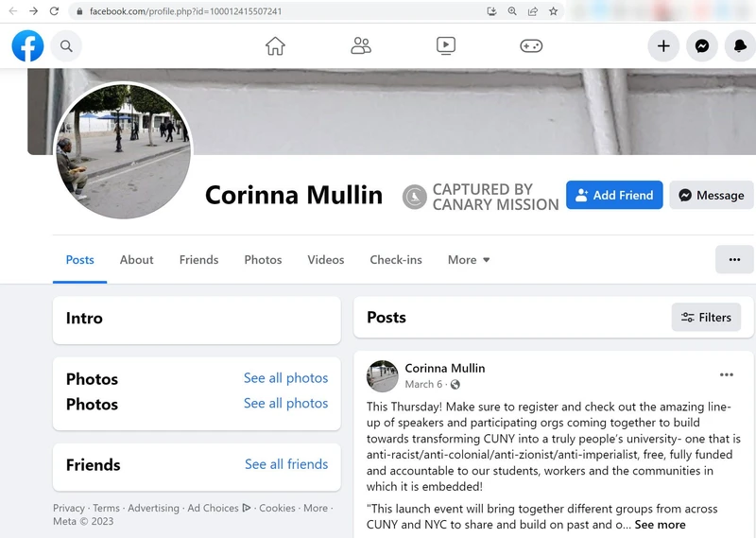Click the address bar lock icon
Screen dimensions: 756x538
(79, 11)
